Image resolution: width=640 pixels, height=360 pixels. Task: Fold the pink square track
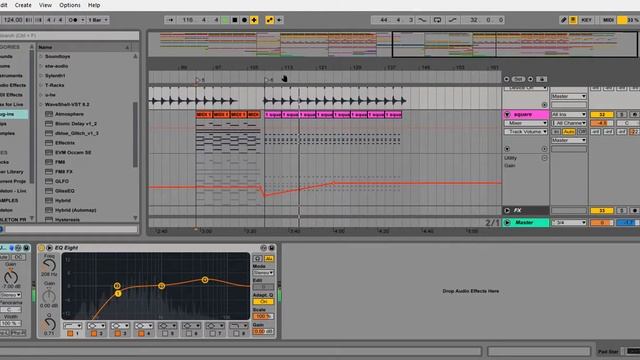tap(507, 115)
